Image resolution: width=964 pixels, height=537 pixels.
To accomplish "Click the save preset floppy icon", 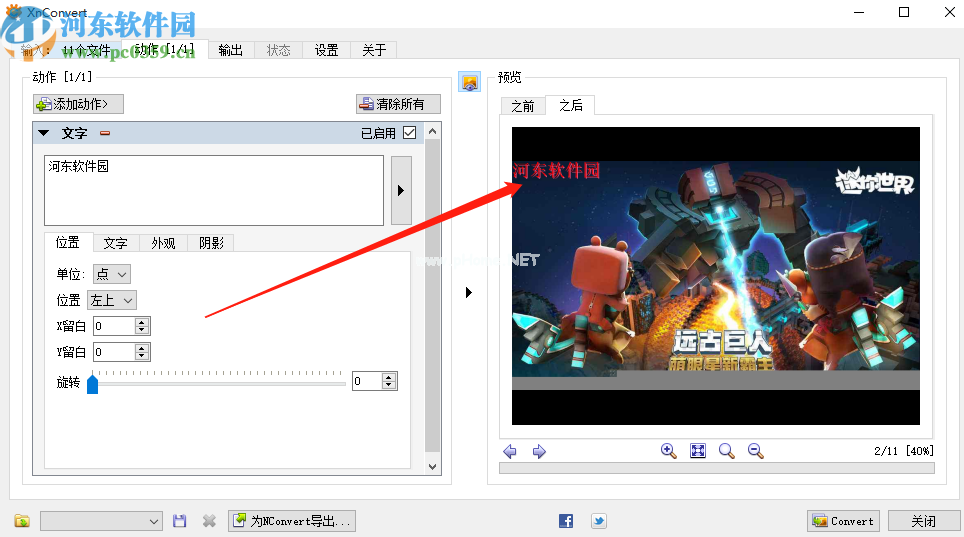I will click(180, 521).
